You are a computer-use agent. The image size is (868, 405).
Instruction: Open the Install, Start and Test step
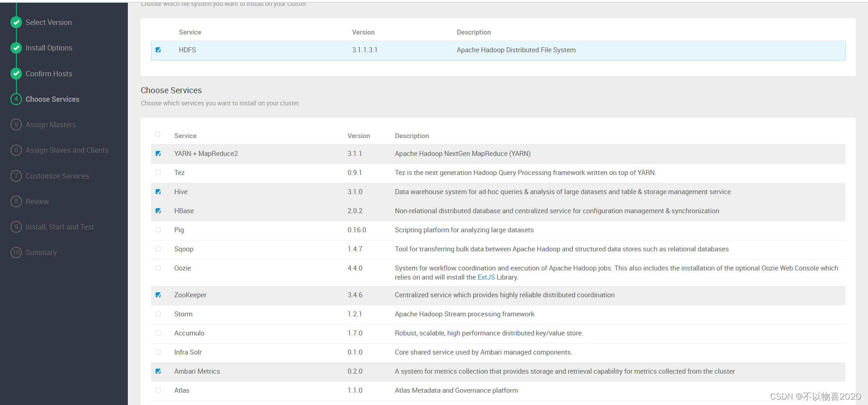[x=60, y=227]
